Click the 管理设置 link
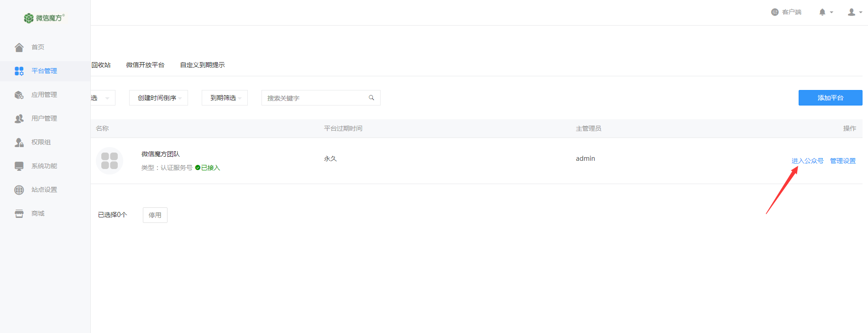This screenshot has height=333, width=868. (842, 161)
